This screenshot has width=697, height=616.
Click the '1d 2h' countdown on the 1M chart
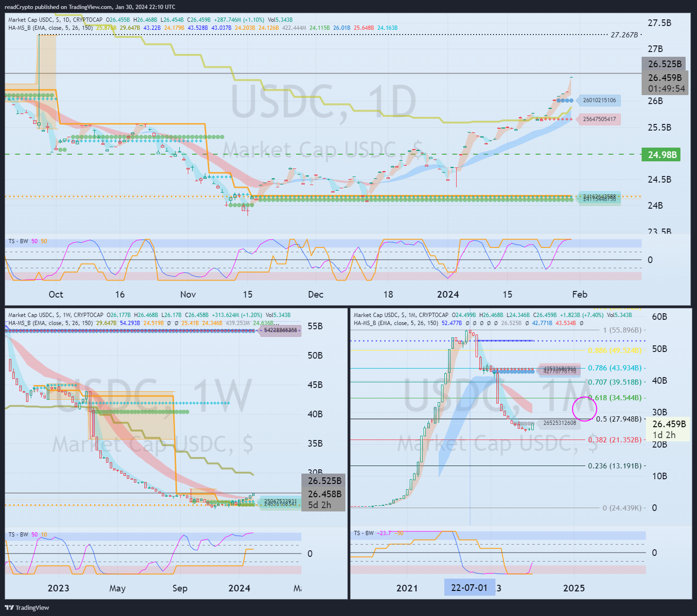pyautogui.click(x=664, y=435)
